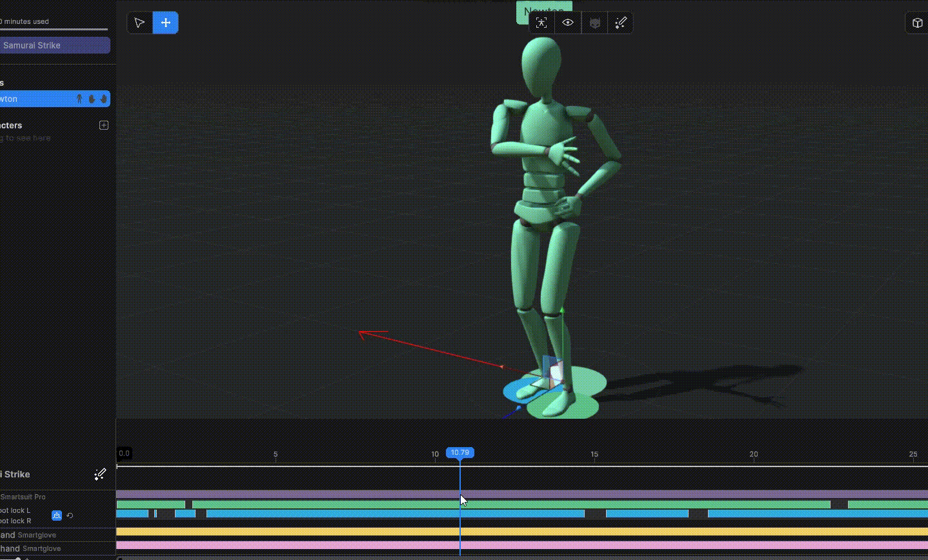Click the yellow hand Smartglove track
928x560 pixels.
pyautogui.click(x=522, y=532)
